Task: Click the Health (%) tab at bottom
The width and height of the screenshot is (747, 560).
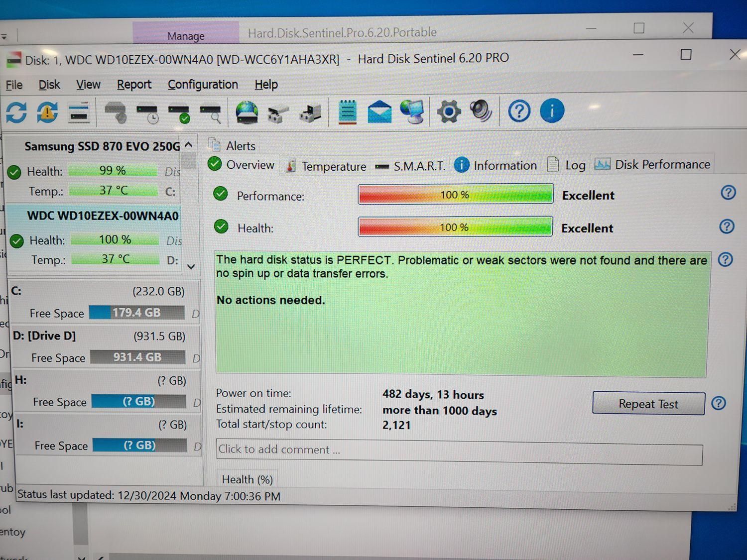Action: tap(247, 479)
